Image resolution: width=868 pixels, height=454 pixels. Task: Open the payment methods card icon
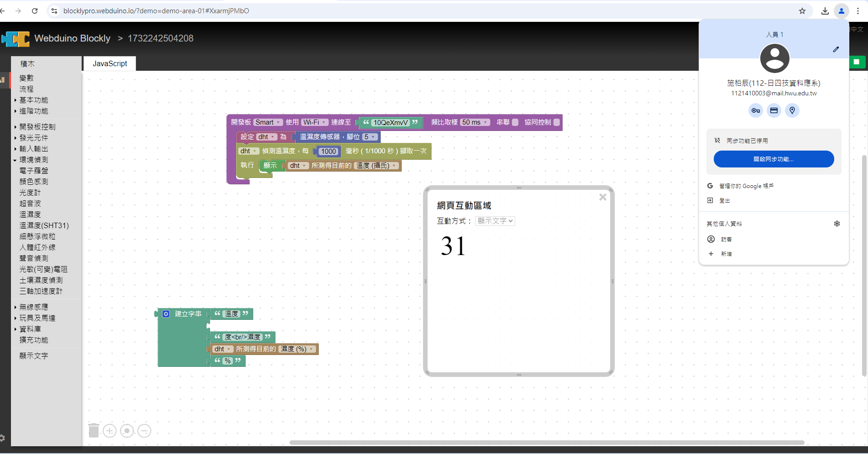(774, 110)
